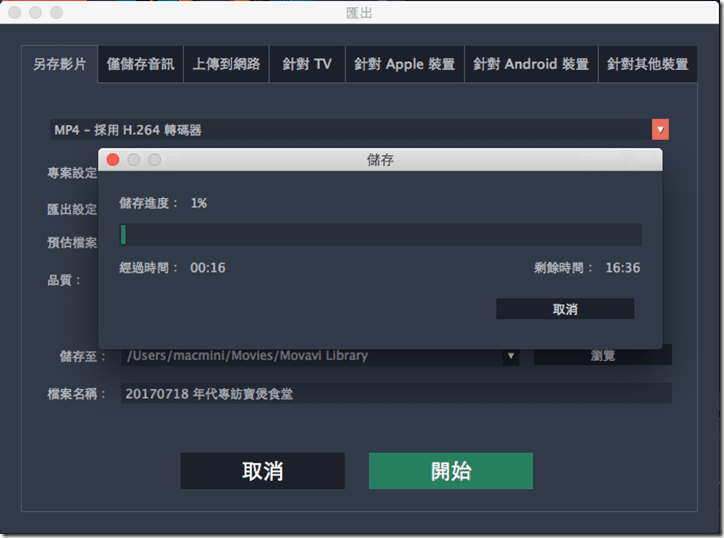
Task: Click the saving progress bar
Action: [380, 235]
